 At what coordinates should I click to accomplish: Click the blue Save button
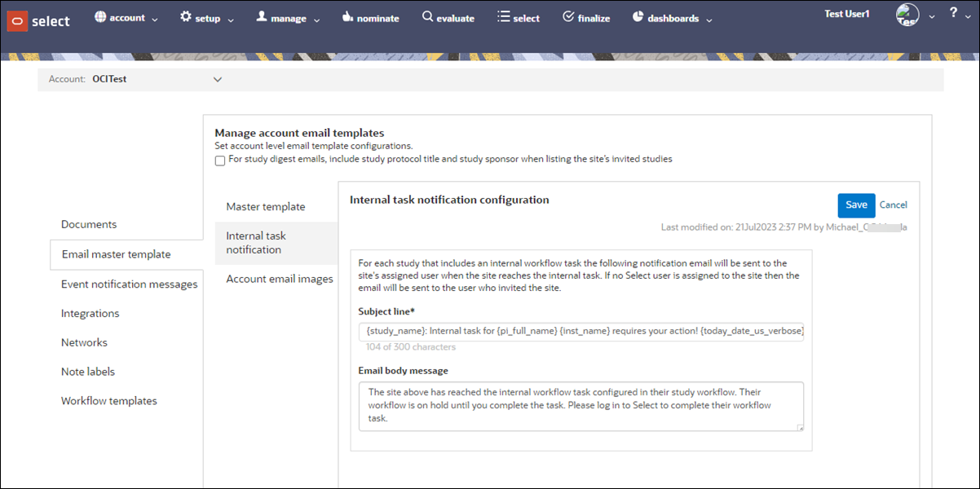tap(856, 205)
